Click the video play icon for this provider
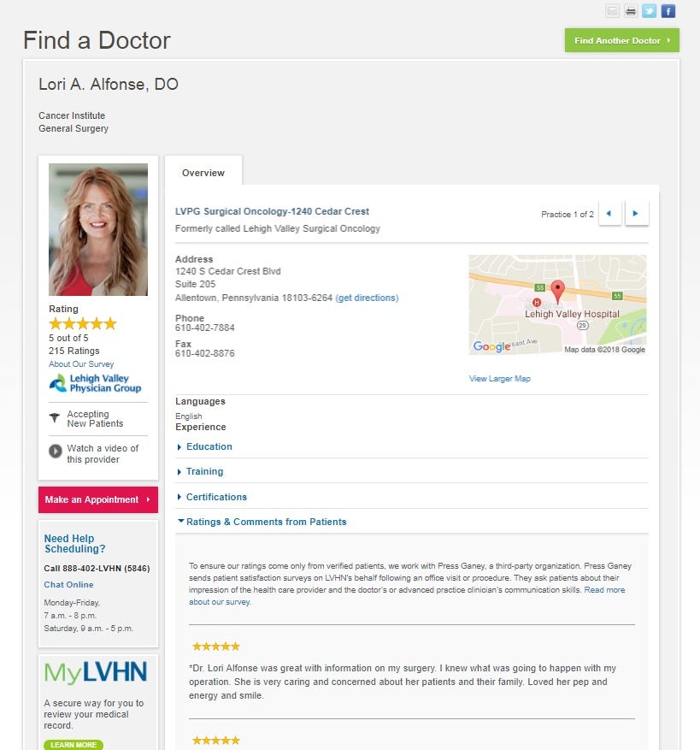The image size is (700, 750). tap(56, 451)
